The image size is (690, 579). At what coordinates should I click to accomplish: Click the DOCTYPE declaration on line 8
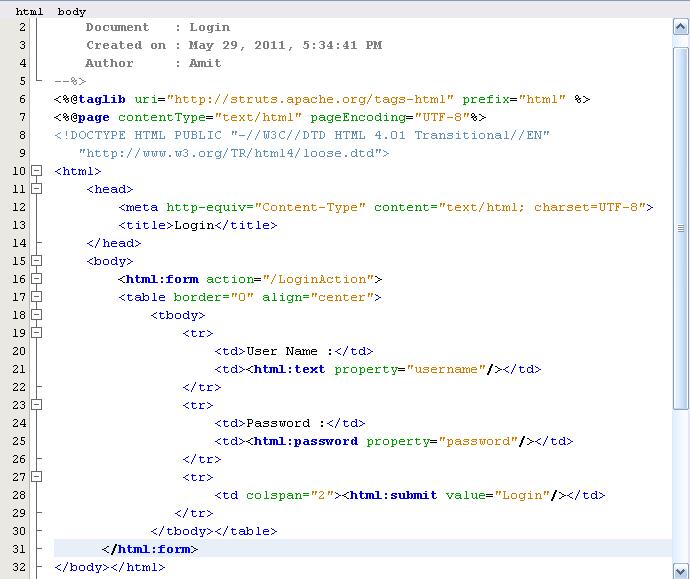click(302, 135)
